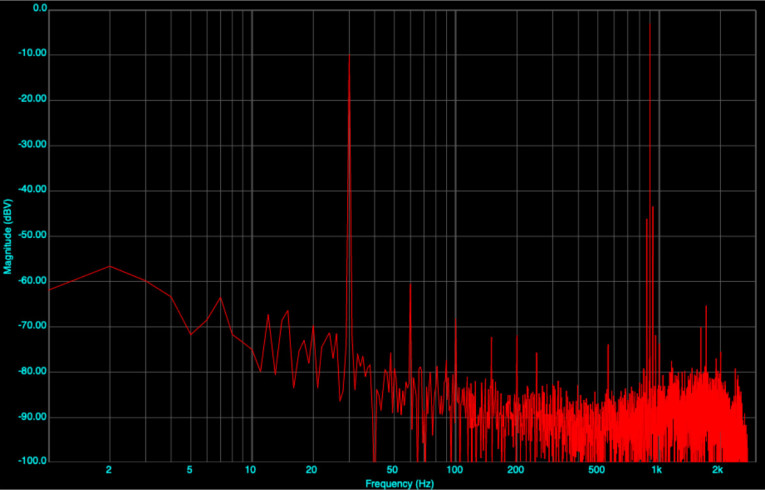765x490 pixels.
Task: Click the 0.0 label on magnitude axis
Action: tap(40, 8)
